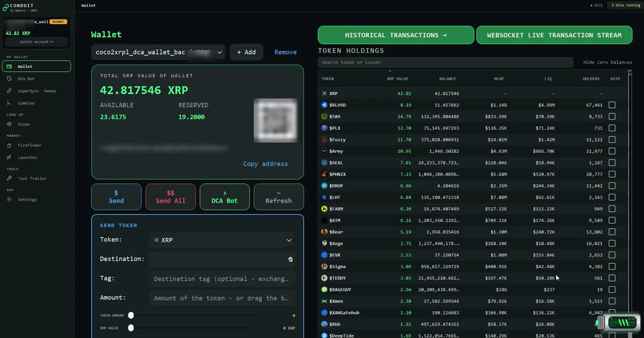
Task: Click the Conduit logo icon
Action: coord(6,7)
